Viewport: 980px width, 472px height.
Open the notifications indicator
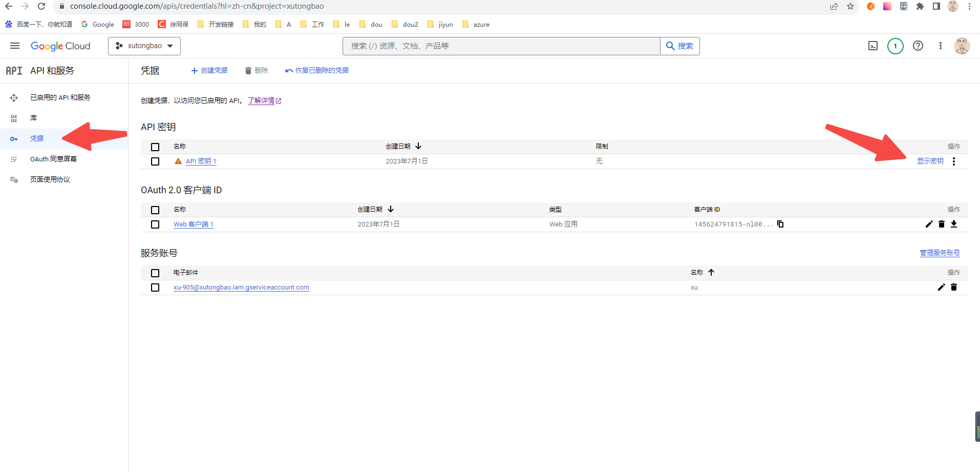(895, 46)
